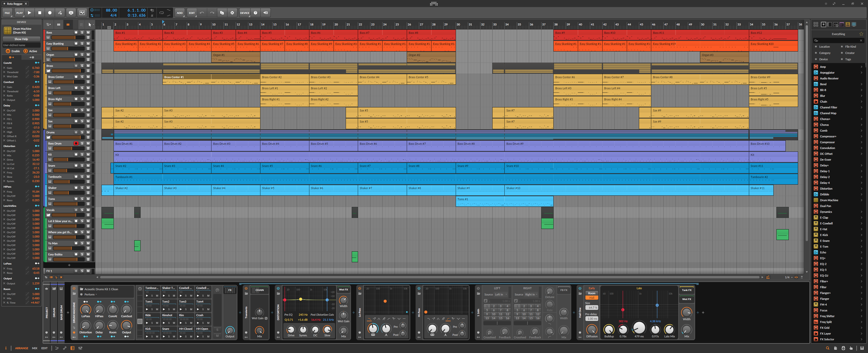
Task: Click the undo arrow icon
Action: coord(202,13)
